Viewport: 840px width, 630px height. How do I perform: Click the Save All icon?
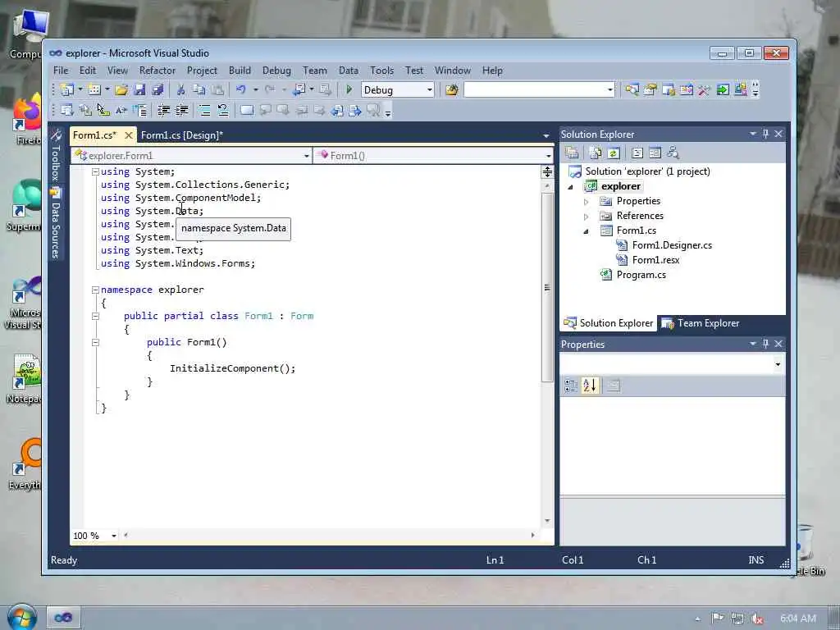[x=157, y=90]
